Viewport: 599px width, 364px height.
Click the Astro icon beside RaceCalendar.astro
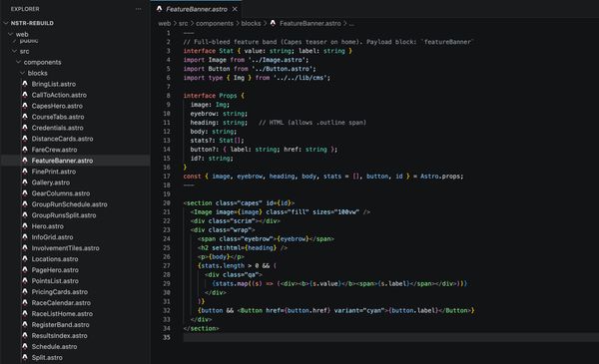click(25, 302)
